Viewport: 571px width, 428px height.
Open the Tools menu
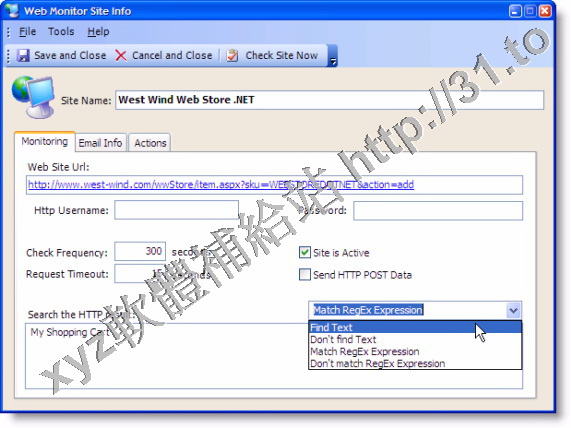pyautogui.click(x=61, y=32)
